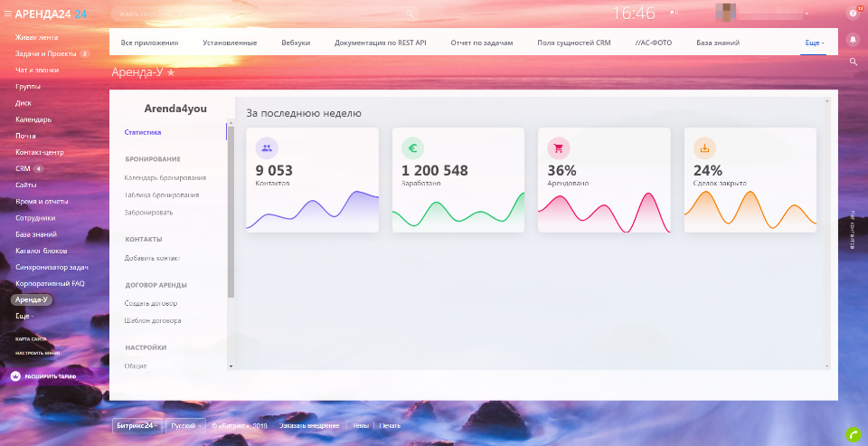Open Диск in sidebar
This screenshot has height=446, width=868.
(24, 103)
